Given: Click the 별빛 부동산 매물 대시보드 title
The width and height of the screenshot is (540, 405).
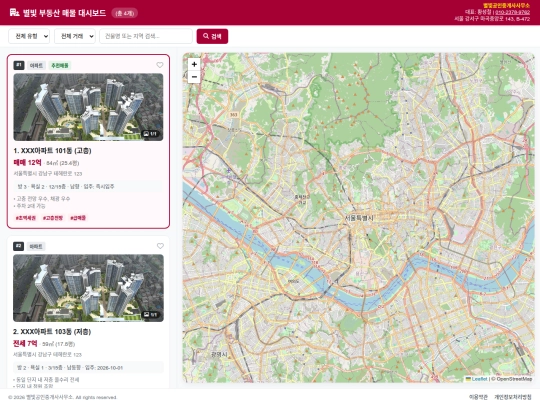Looking at the screenshot, I should [64, 13].
